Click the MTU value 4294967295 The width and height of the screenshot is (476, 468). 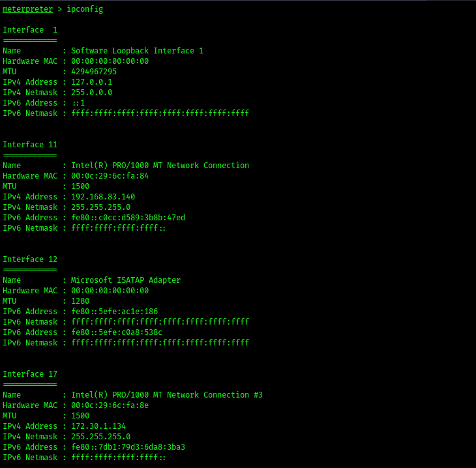click(x=94, y=72)
